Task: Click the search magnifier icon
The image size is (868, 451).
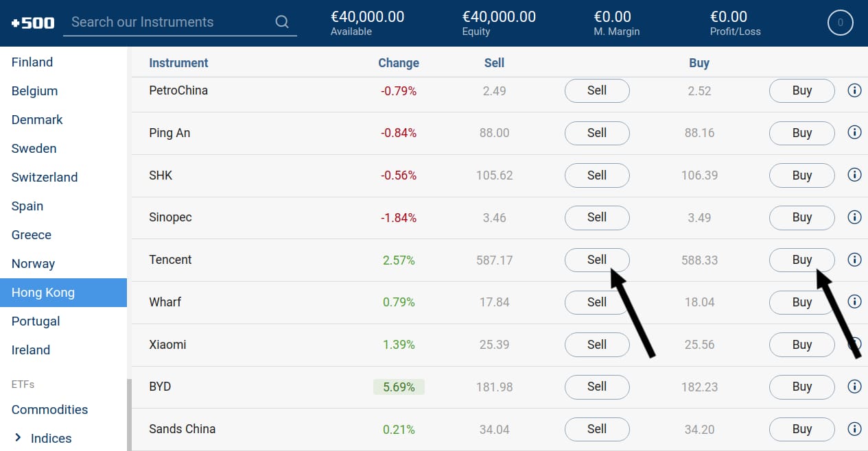Action: pyautogui.click(x=282, y=22)
